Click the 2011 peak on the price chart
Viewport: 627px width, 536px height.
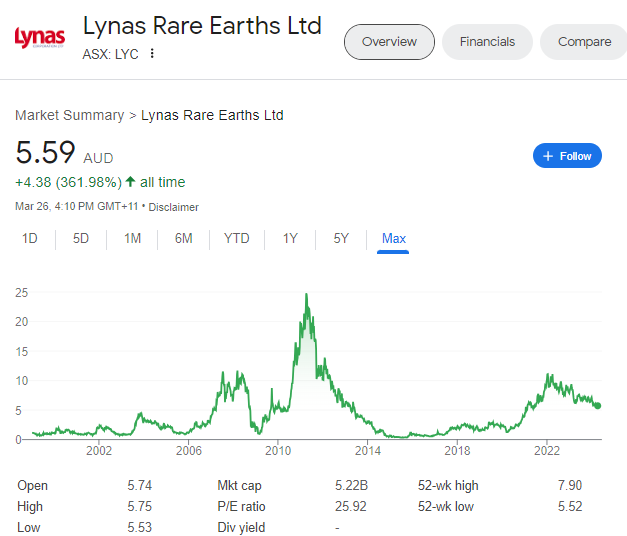click(307, 295)
